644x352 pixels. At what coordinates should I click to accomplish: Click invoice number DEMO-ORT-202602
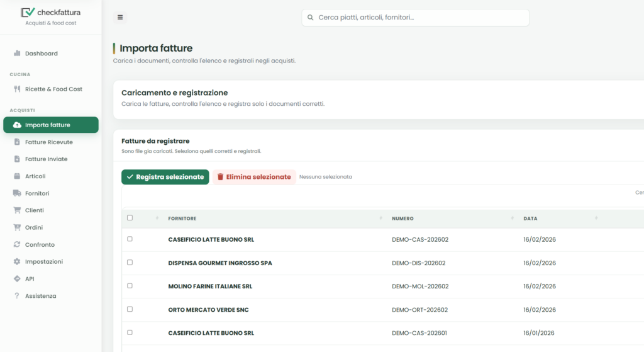(419, 310)
